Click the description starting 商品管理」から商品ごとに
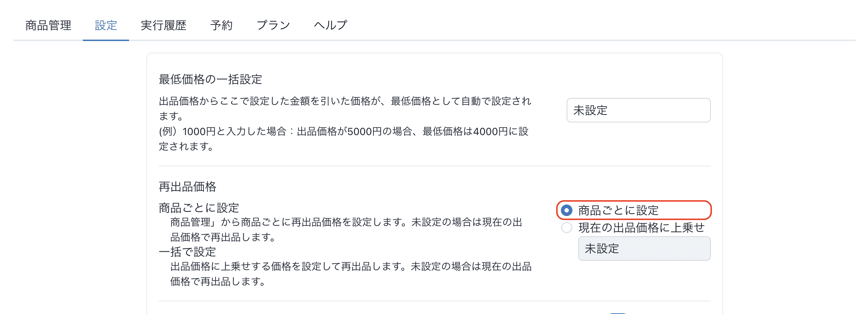This screenshot has height=314, width=868. pos(346,222)
